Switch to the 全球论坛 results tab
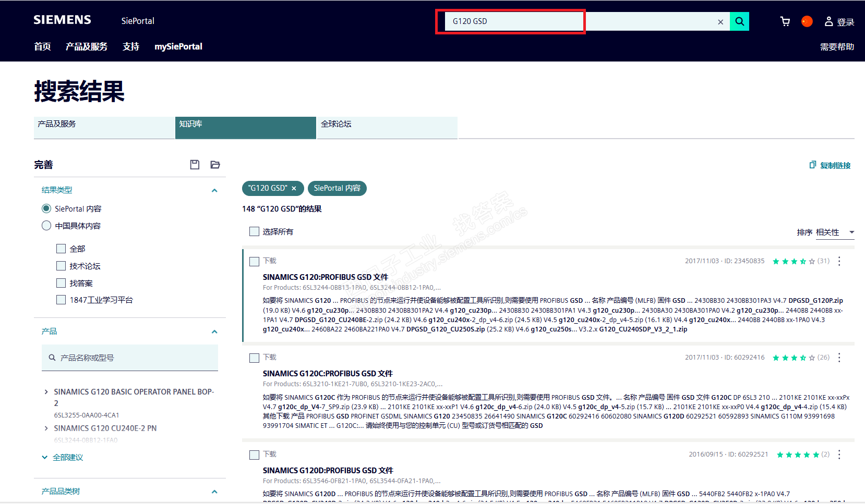The width and height of the screenshot is (865, 504). click(x=387, y=128)
